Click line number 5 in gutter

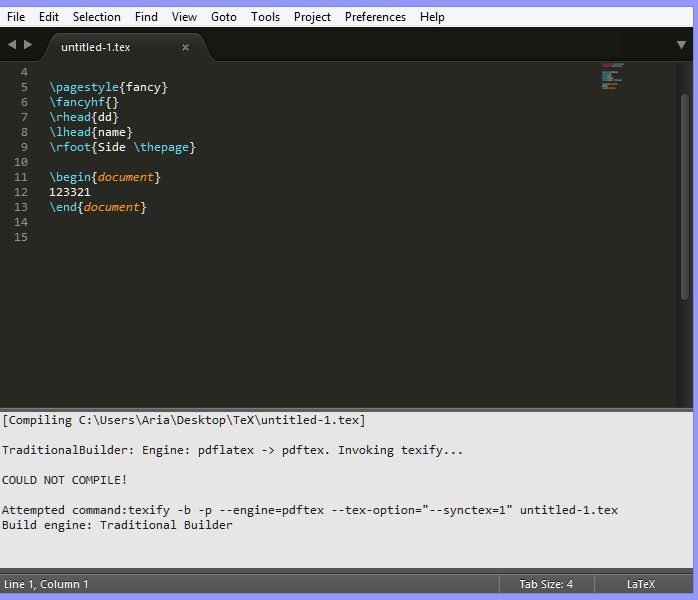24,87
